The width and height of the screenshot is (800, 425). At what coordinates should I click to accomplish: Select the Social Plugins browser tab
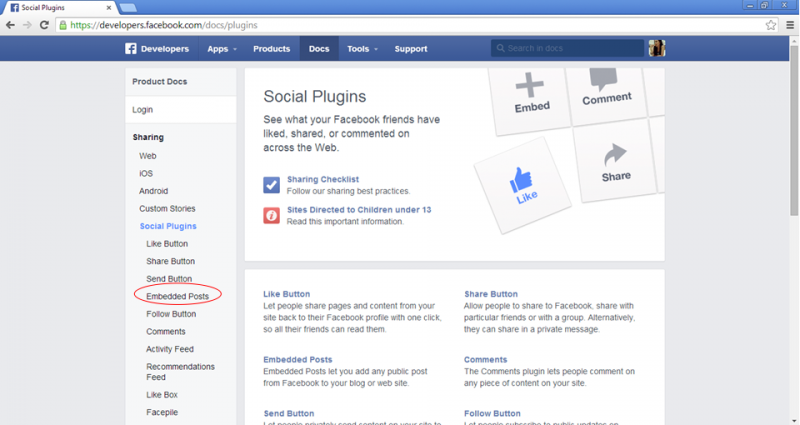point(59,8)
